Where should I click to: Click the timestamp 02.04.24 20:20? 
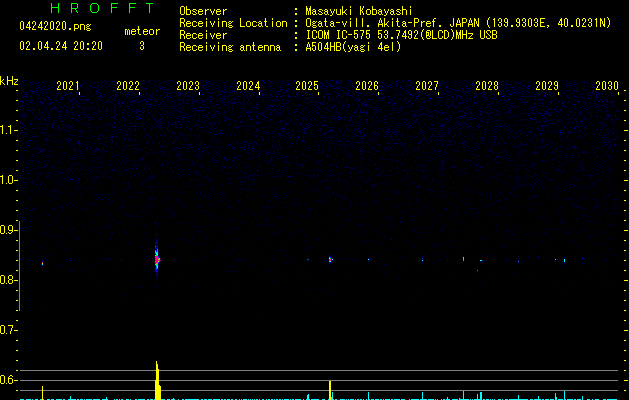coord(61,46)
